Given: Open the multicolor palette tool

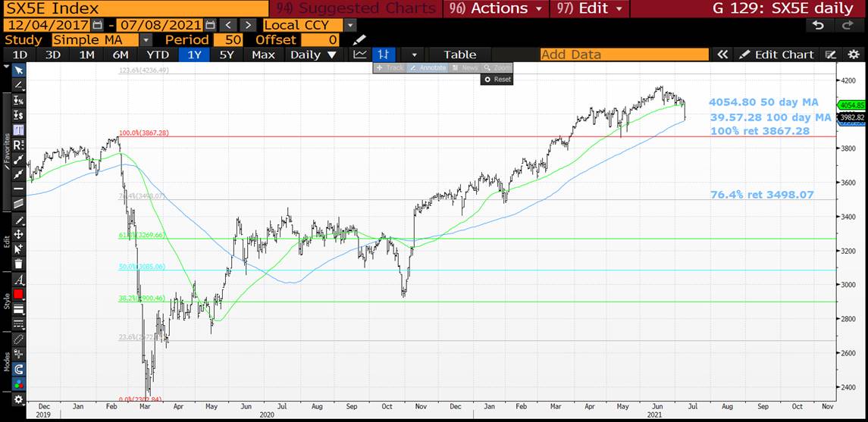Looking at the screenshot, I should pyautogui.click(x=18, y=383).
